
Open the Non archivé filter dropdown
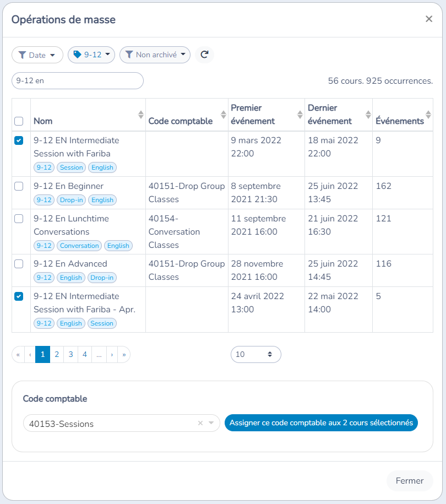click(155, 55)
